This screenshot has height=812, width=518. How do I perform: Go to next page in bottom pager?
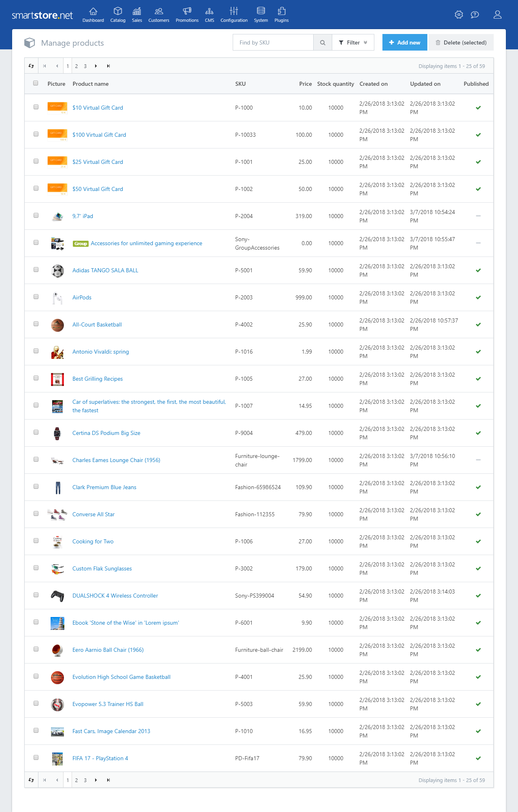point(96,780)
